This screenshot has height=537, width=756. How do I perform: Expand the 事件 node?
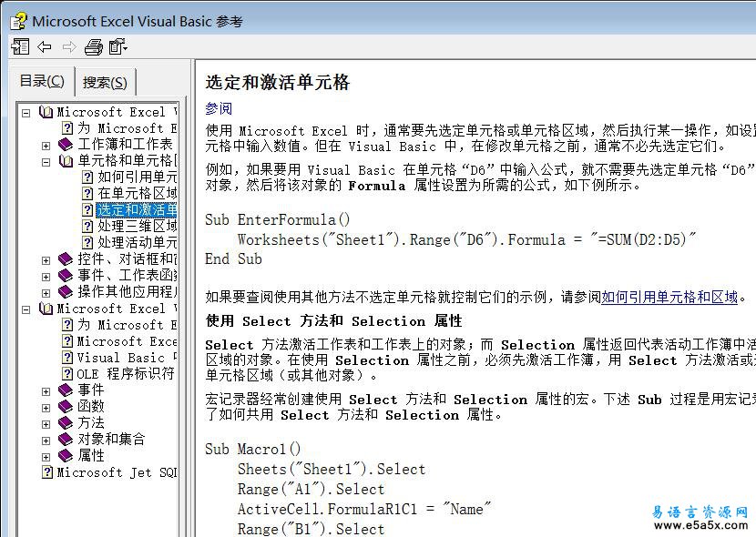coord(46,391)
